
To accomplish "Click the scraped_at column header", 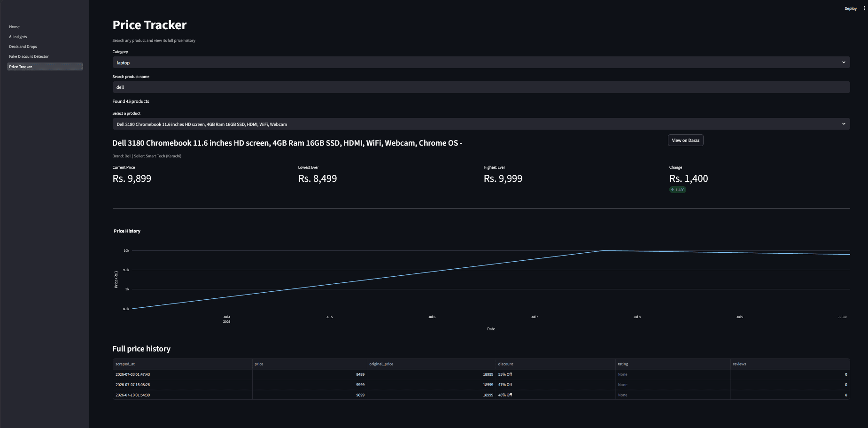I will point(183,364).
